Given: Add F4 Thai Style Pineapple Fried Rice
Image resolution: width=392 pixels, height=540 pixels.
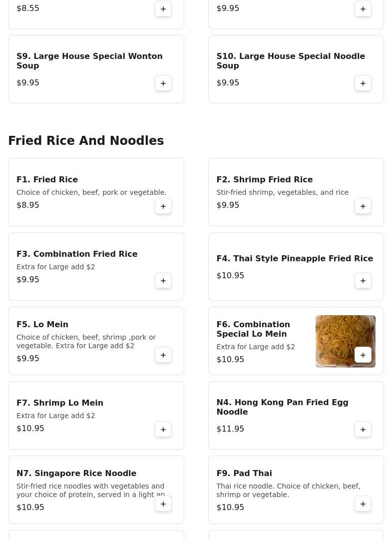Looking at the screenshot, I should pyautogui.click(x=363, y=281).
